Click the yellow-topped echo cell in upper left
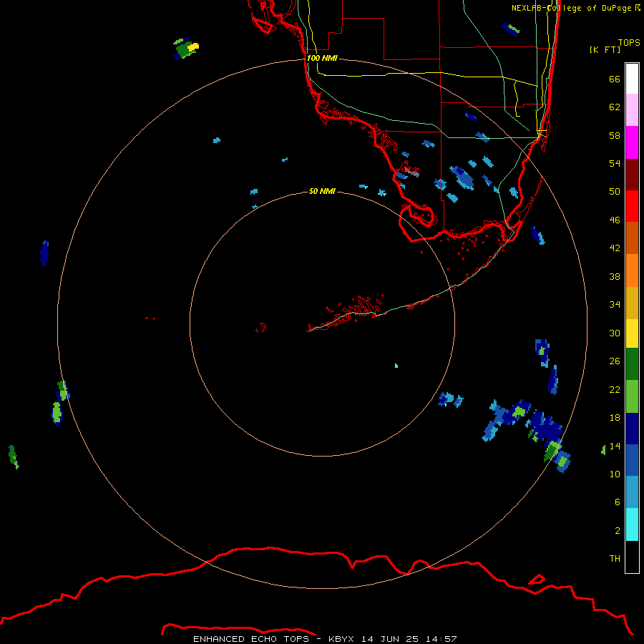Screen dimensions: 644x644 [186, 48]
